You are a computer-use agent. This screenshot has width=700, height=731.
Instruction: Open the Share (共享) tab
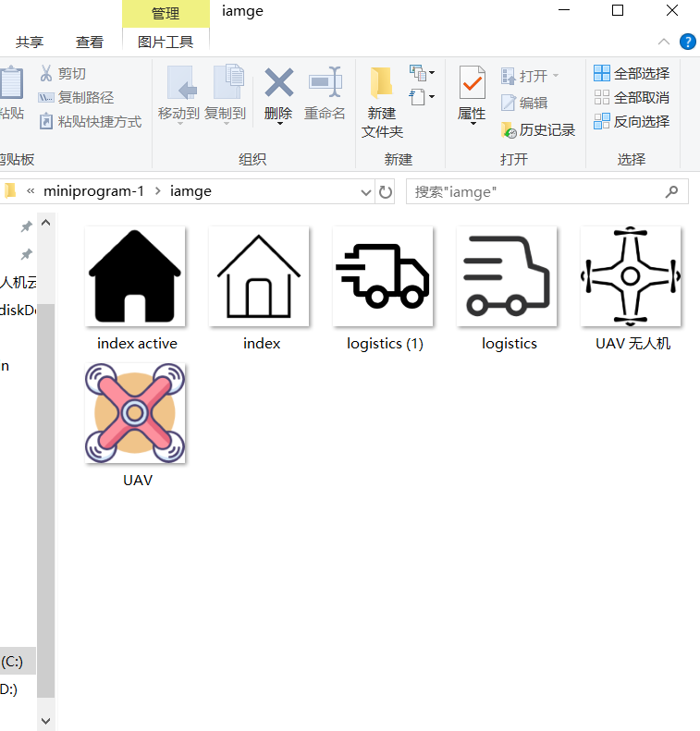click(30, 43)
